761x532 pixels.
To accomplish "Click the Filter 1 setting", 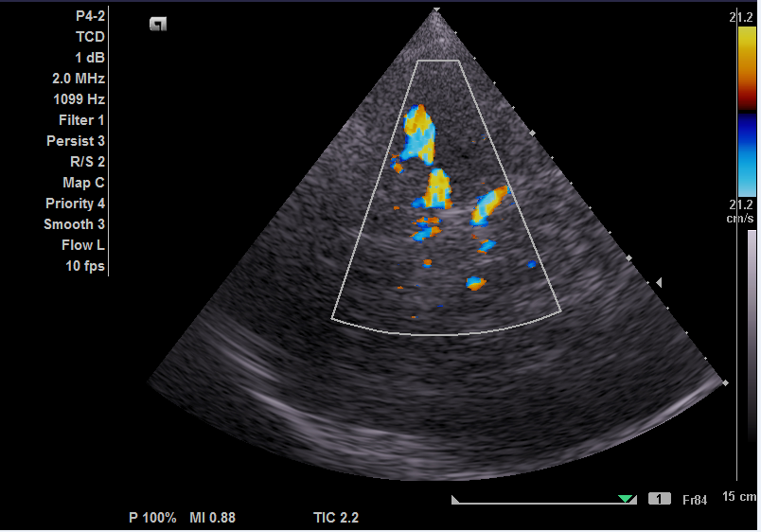I will (x=81, y=120).
